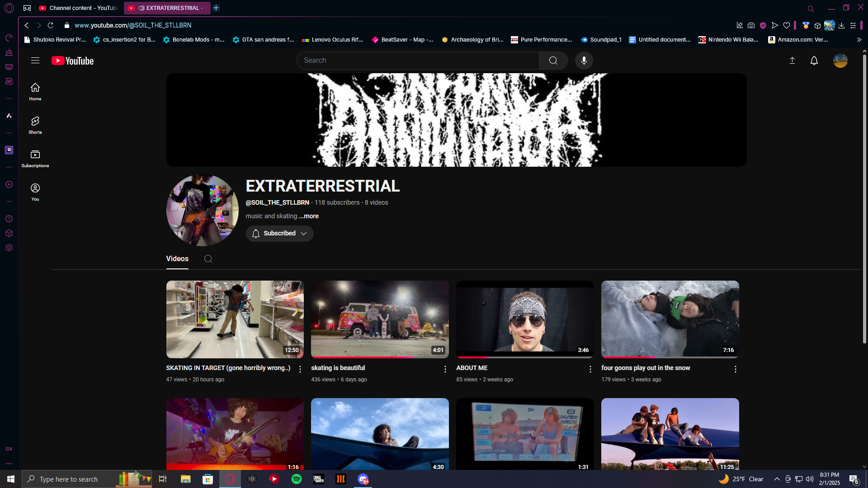The height and width of the screenshot is (488, 868).
Task: Click the upload video icon
Action: pos(792,61)
